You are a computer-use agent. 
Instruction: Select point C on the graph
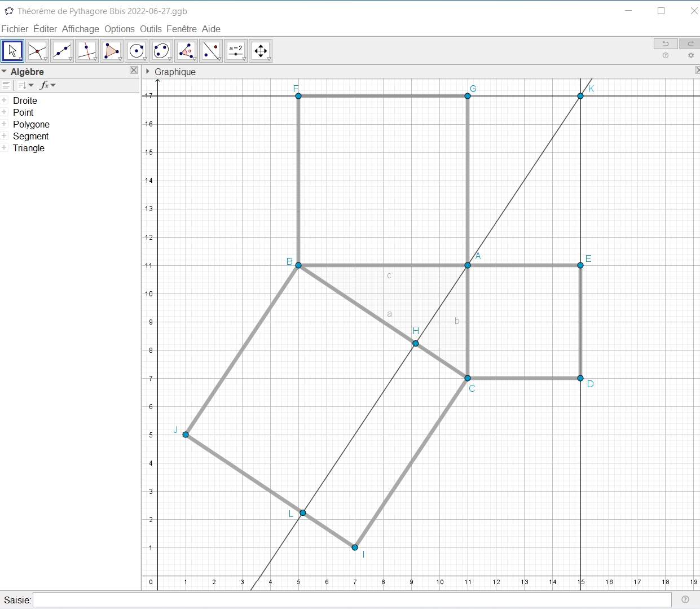pos(468,378)
